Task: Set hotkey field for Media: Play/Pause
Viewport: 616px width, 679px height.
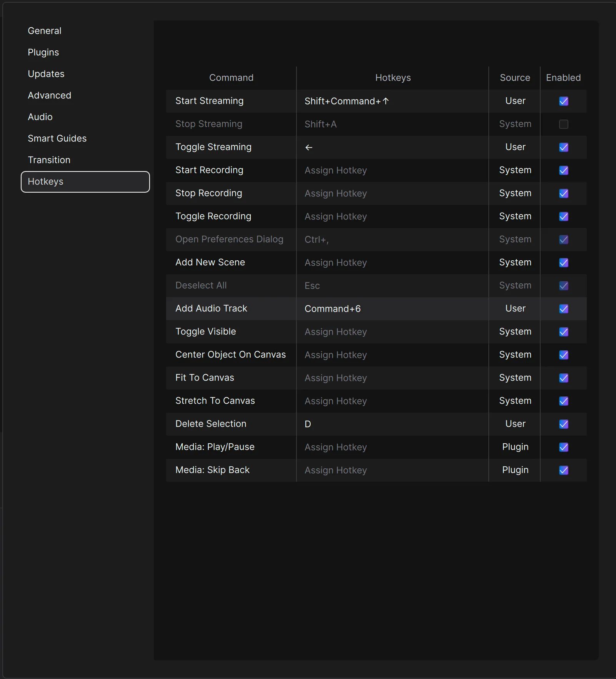Action: click(336, 447)
